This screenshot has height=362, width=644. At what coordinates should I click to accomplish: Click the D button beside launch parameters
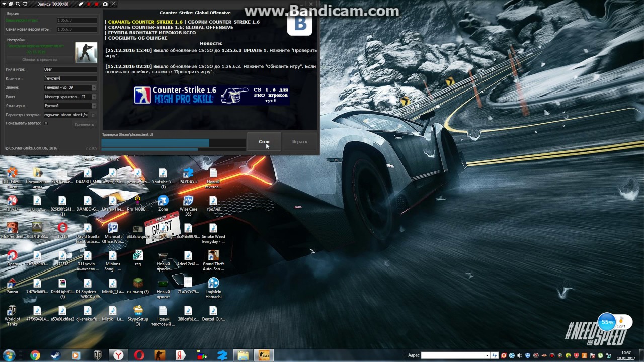pyautogui.click(x=93, y=115)
